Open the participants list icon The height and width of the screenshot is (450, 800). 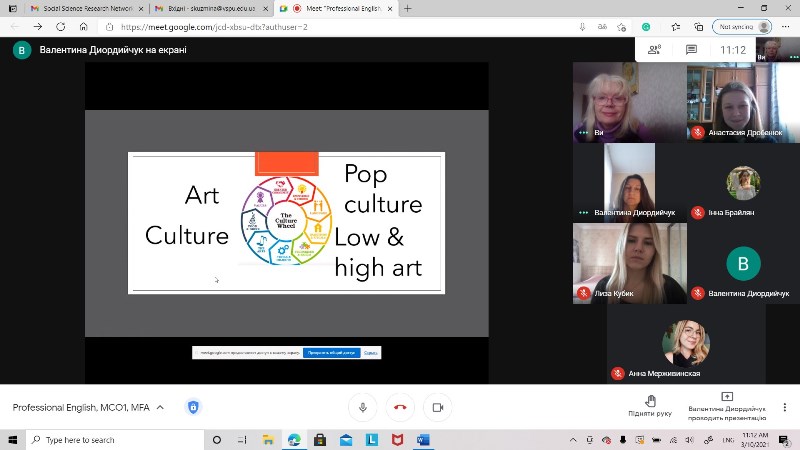(x=655, y=49)
